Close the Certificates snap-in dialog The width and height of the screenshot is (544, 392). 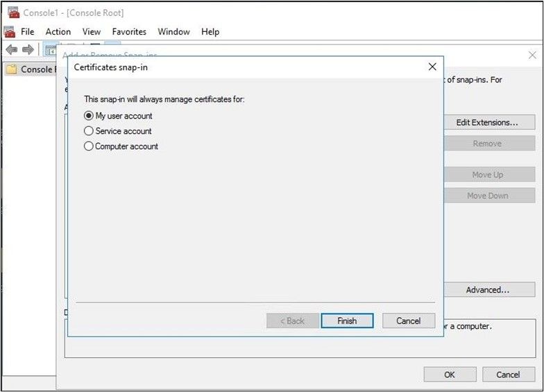tap(432, 67)
